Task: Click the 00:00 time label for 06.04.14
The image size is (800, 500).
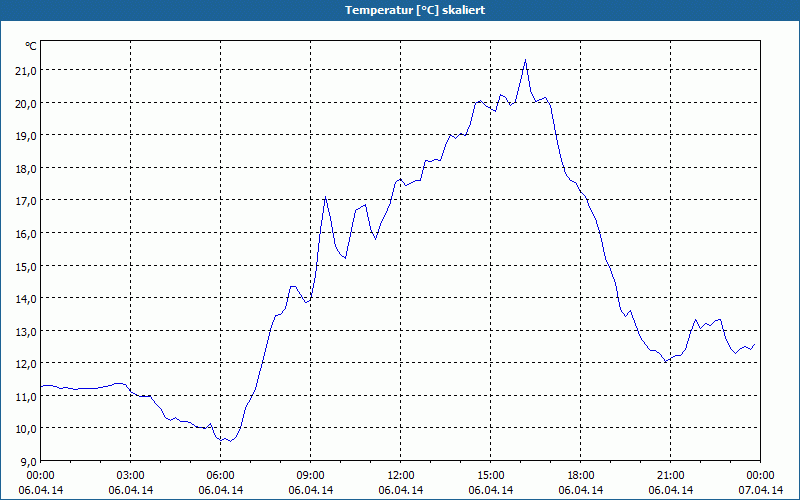Action: [41, 476]
